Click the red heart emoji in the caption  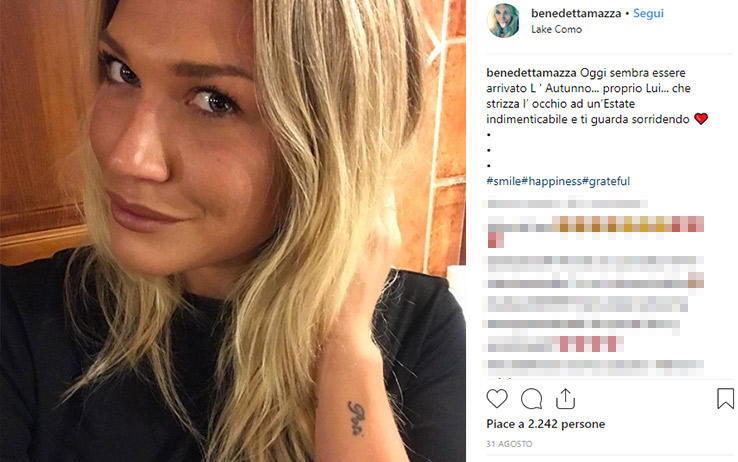click(701, 119)
